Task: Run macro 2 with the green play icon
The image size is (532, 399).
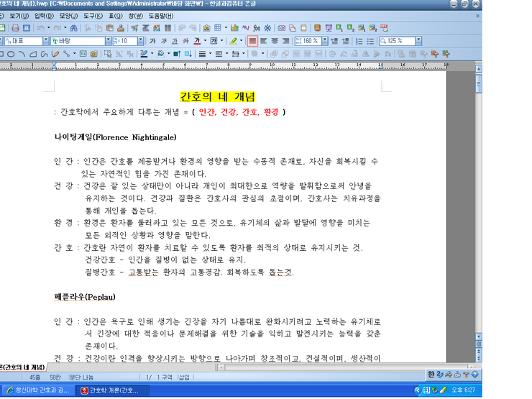Action: [351, 28]
